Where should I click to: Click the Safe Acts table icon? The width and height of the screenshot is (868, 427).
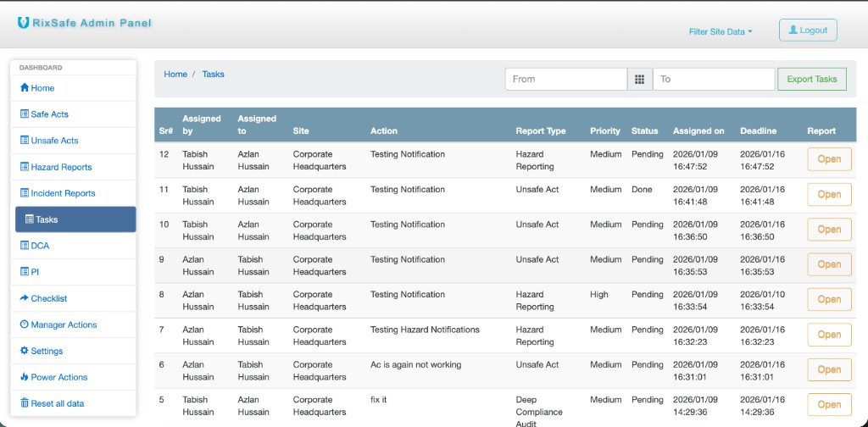click(25, 114)
